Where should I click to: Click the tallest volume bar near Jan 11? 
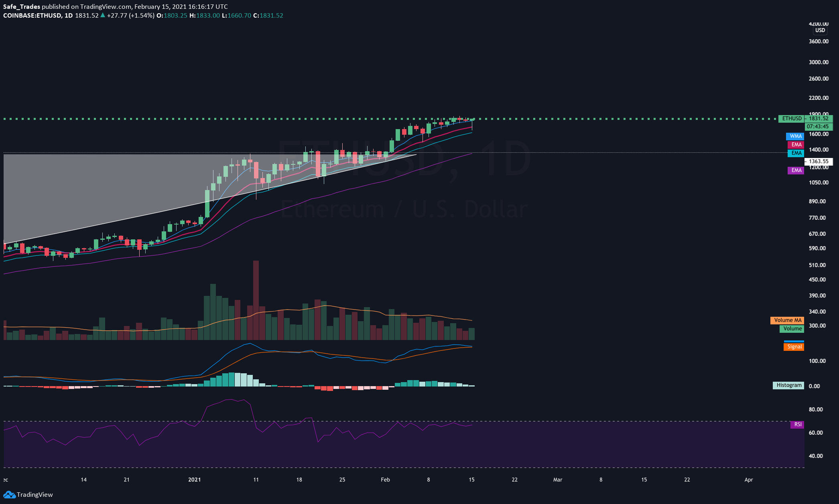[x=256, y=300]
